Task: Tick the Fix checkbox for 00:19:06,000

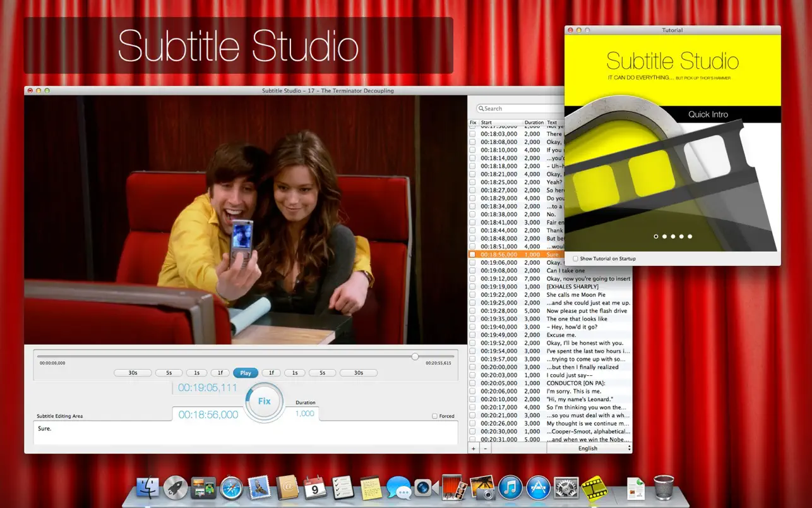Action: pos(472,262)
